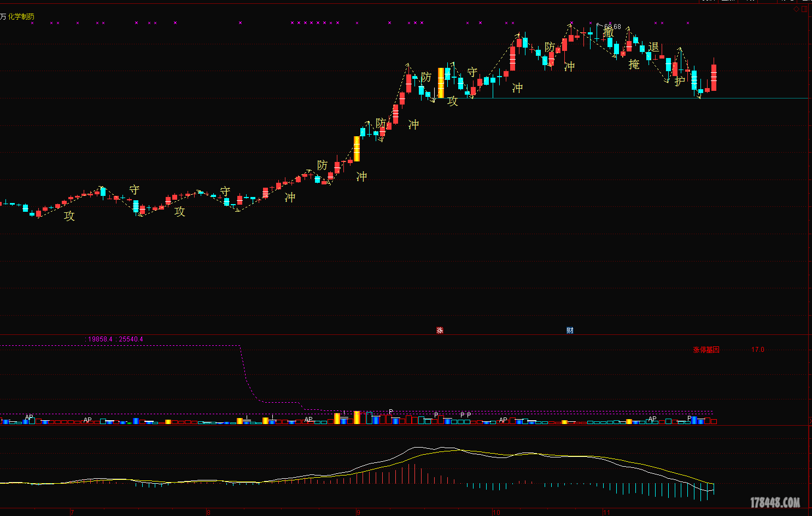812x516 pixels.
Task: Click the red 涨 event marker icon
Action: click(x=440, y=331)
